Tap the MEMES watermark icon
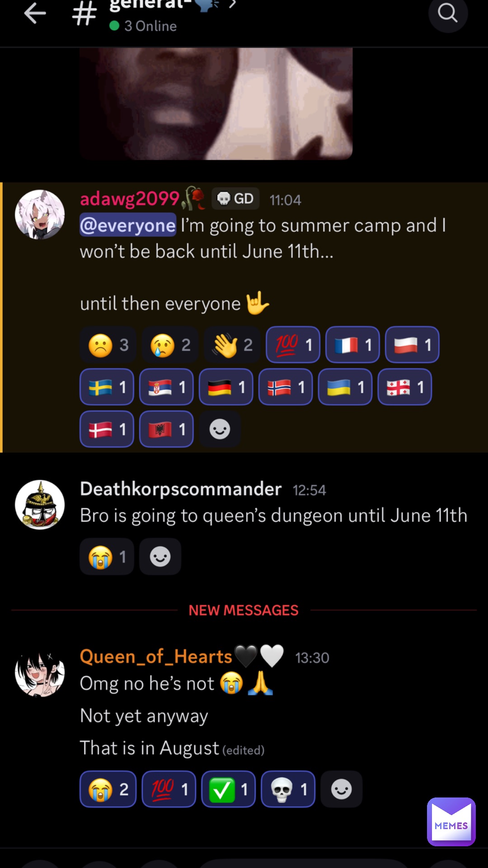Screen dimensions: 488x868 click(451, 821)
